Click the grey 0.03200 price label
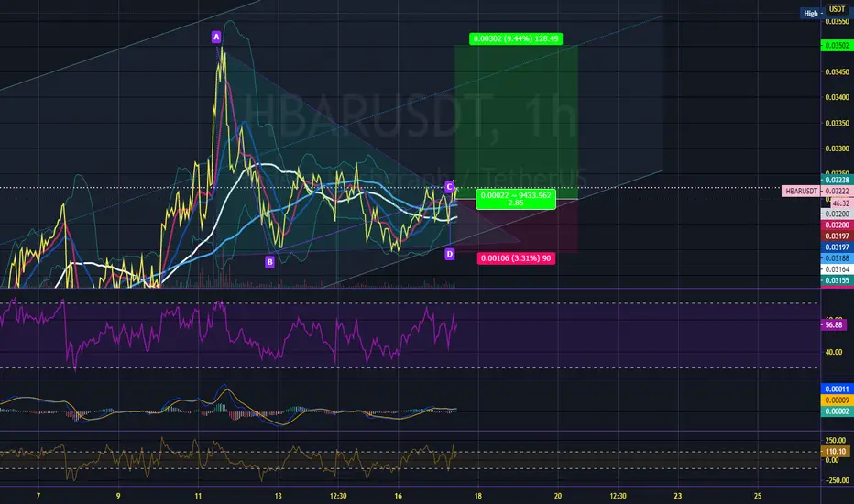 pos(837,214)
